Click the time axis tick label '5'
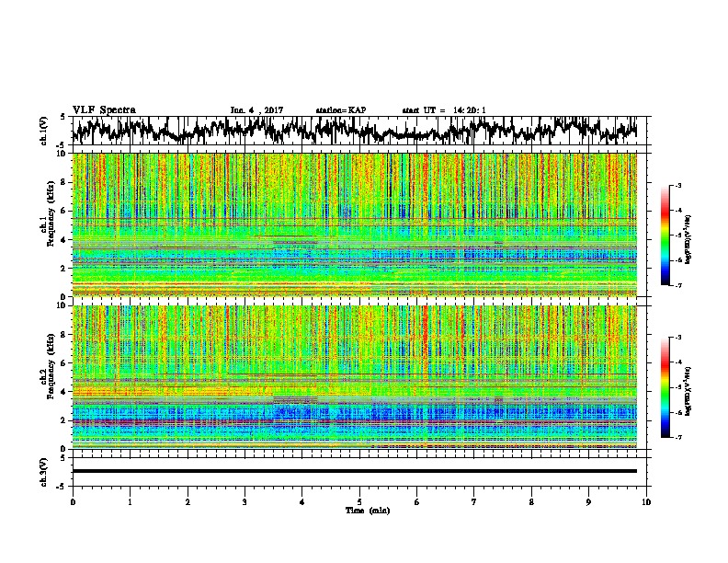The width and height of the screenshot is (728, 563). tap(359, 502)
